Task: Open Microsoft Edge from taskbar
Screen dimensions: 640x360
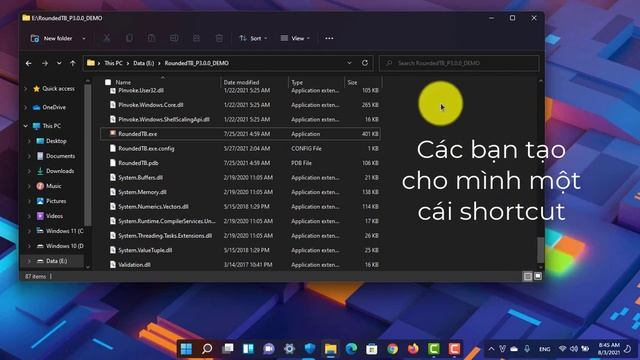Action: pyautogui.click(x=351, y=349)
